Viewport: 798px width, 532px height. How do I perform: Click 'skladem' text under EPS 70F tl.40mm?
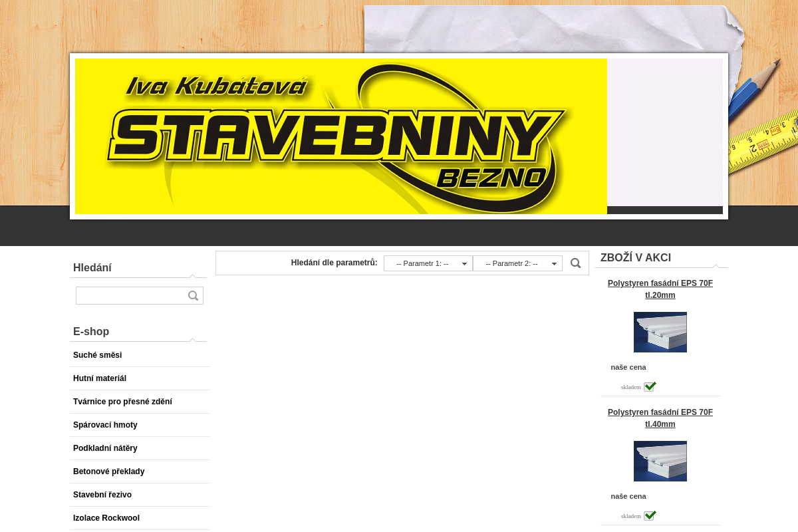pyautogui.click(x=631, y=516)
